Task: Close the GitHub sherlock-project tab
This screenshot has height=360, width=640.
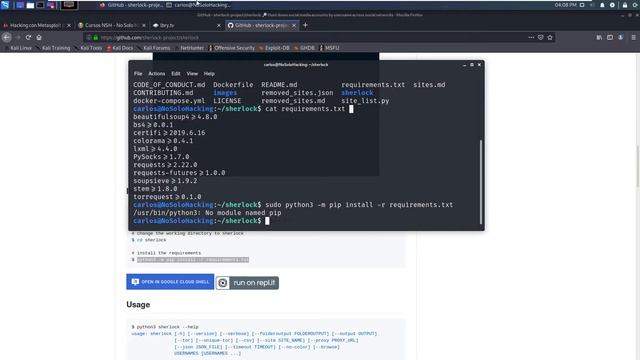Action: [294, 25]
